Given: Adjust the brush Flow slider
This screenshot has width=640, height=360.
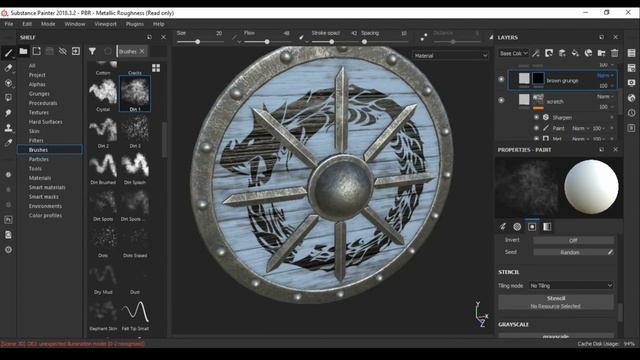Looking at the screenshot, I should point(267,42).
